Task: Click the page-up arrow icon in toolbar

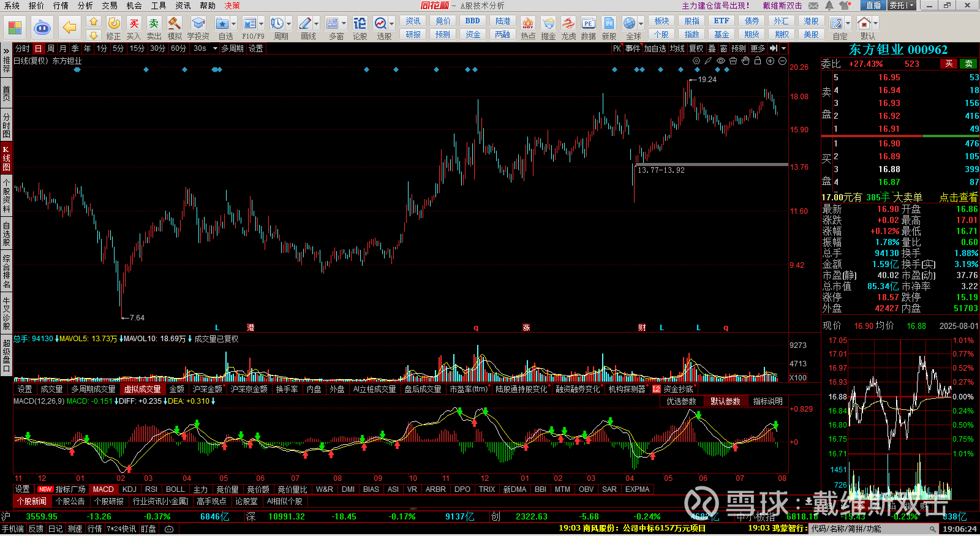Action: tap(94, 21)
